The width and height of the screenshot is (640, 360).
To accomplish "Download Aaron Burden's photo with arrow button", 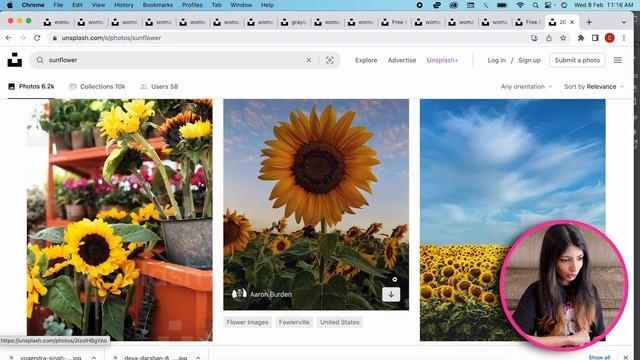I will click(x=391, y=294).
